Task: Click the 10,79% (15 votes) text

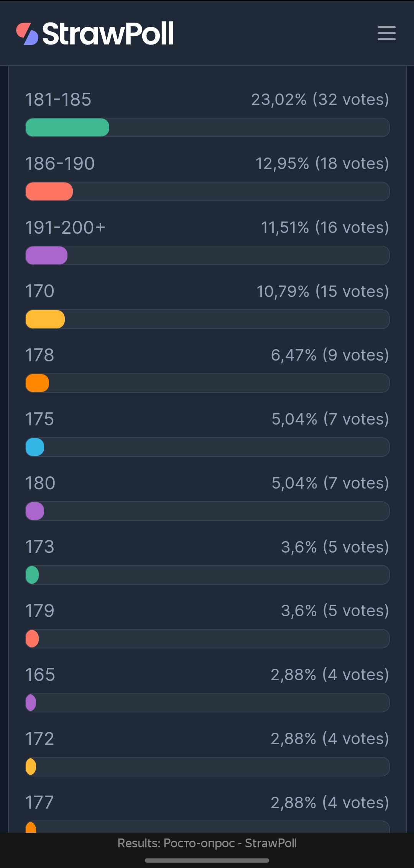Action: click(323, 292)
